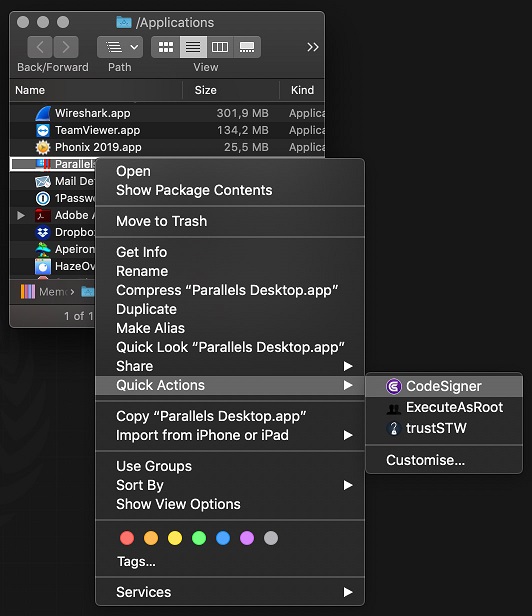Apply the blue tag color
This screenshot has height=616, width=532.
pyautogui.click(x=223, y=538)
